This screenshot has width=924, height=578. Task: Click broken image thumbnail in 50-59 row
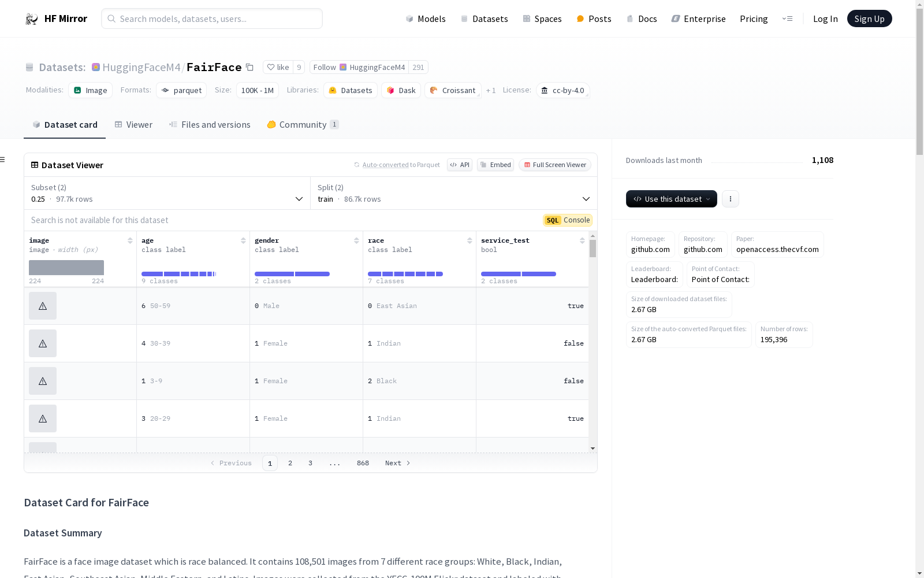coord(43,306)
